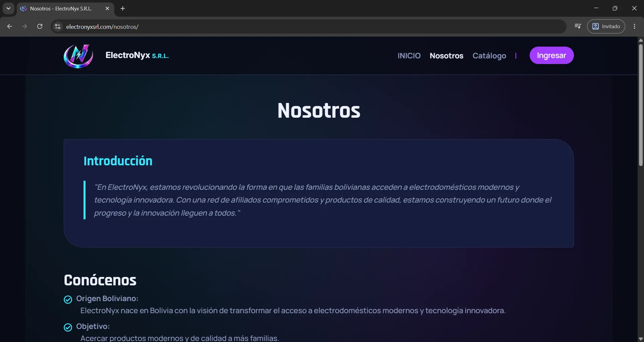
Task: Click the scrollbar down arrow
Action: coord(641,339)
